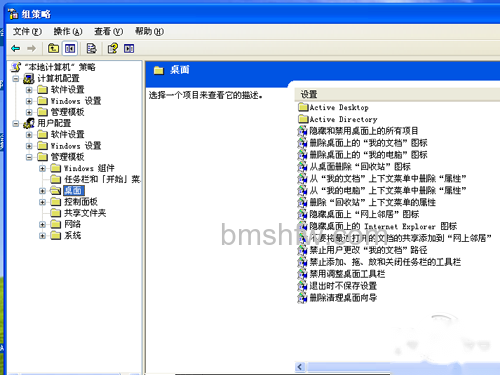Expand 软件设置 under 计算机配置
The height and width of the screenshot is (375, 500).
pos(29,90)
